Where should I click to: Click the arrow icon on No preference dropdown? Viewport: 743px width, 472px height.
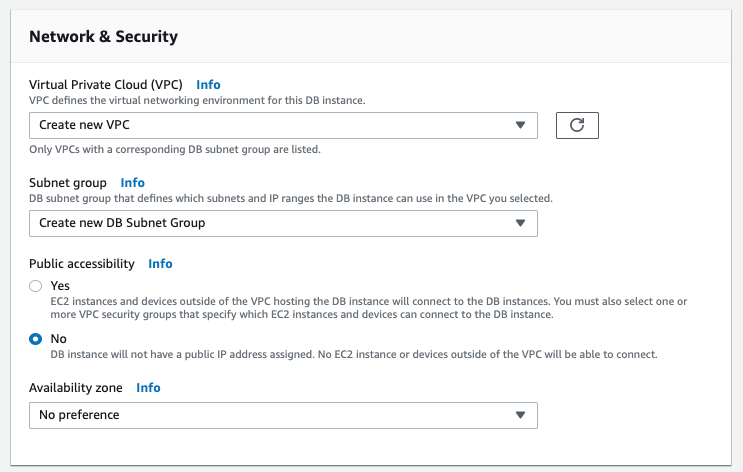[520, 415]
